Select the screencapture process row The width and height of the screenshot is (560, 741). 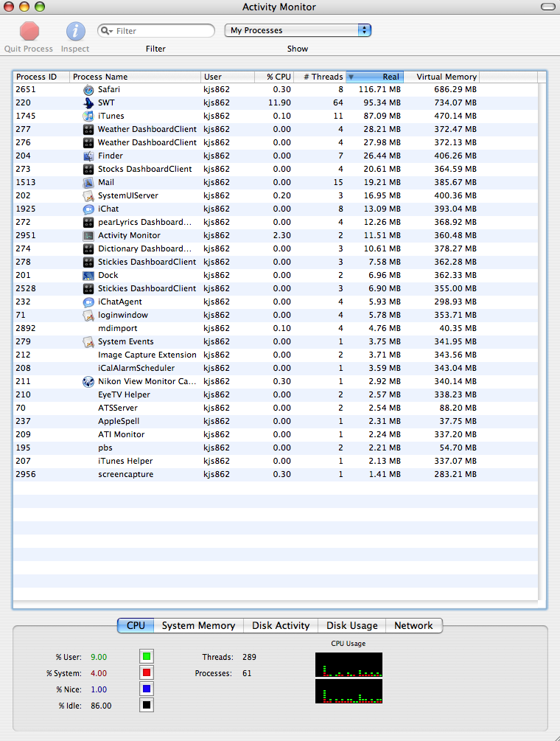point(276,475)
